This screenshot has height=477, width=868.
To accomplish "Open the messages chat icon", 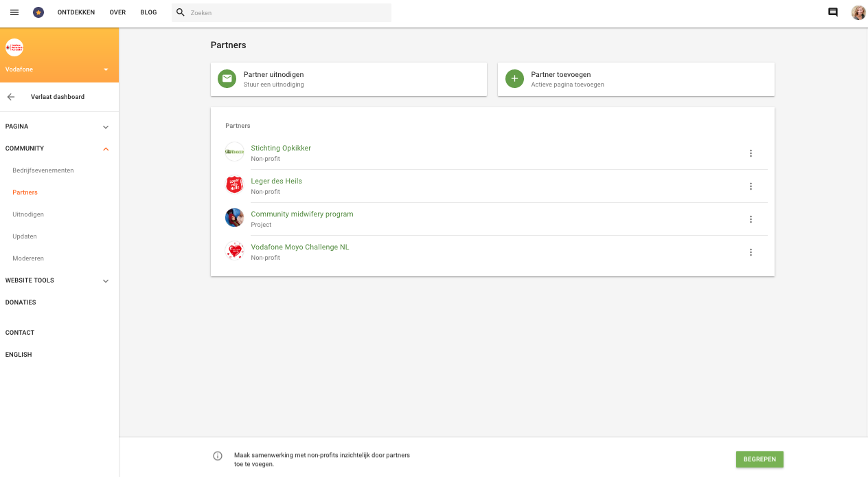I will coord(833,12).
